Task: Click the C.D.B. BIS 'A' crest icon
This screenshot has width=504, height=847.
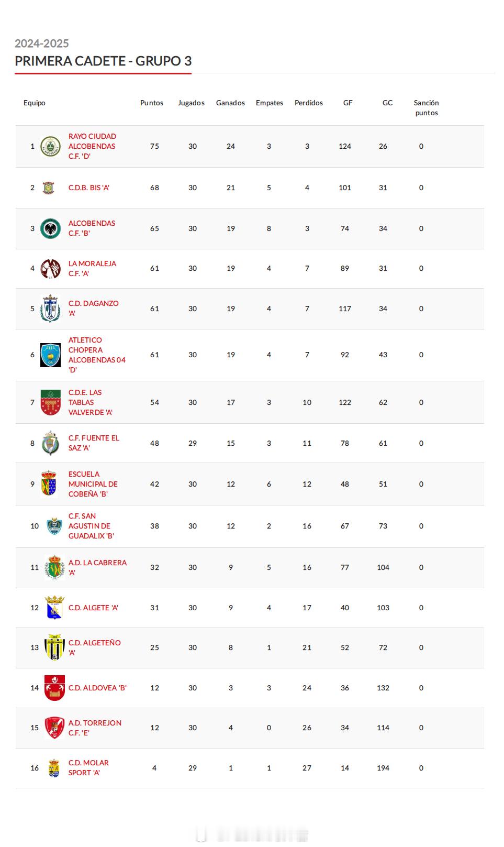Action: click(48, 188)
